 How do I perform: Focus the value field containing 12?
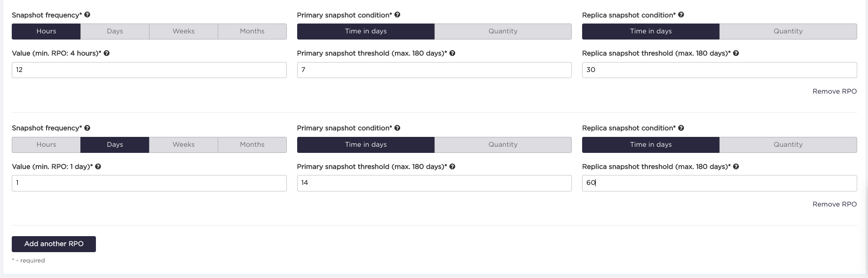click(x=149, y=70)
